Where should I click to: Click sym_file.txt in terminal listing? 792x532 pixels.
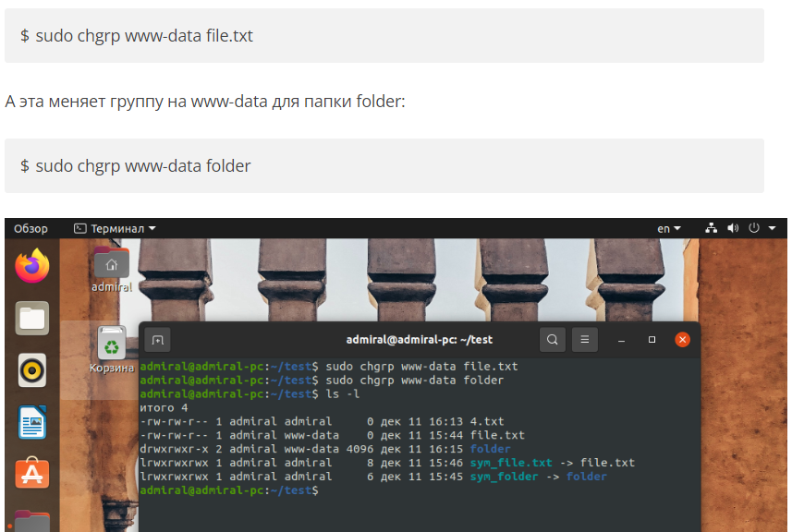tap(511, 463)
